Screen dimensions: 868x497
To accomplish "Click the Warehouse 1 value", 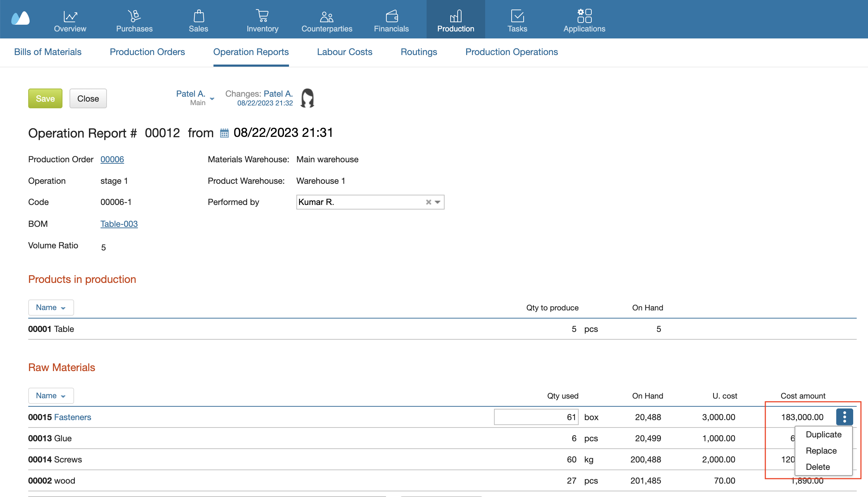I will 321,181.
